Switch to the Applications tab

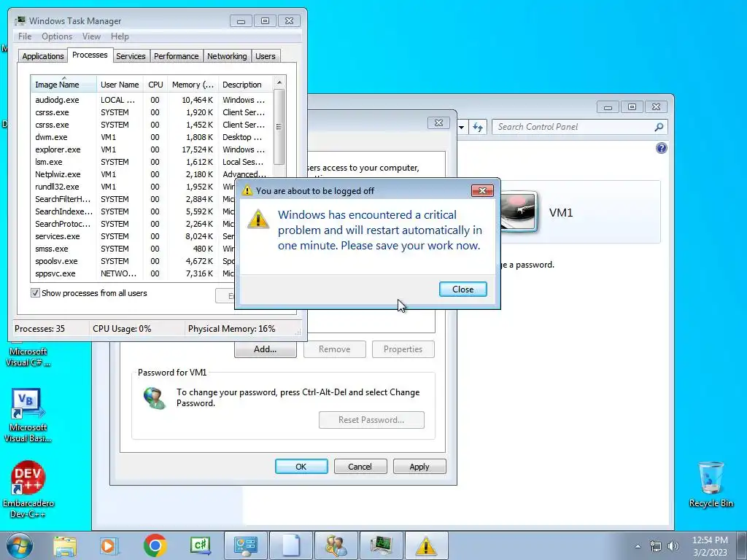pos(43,56)
